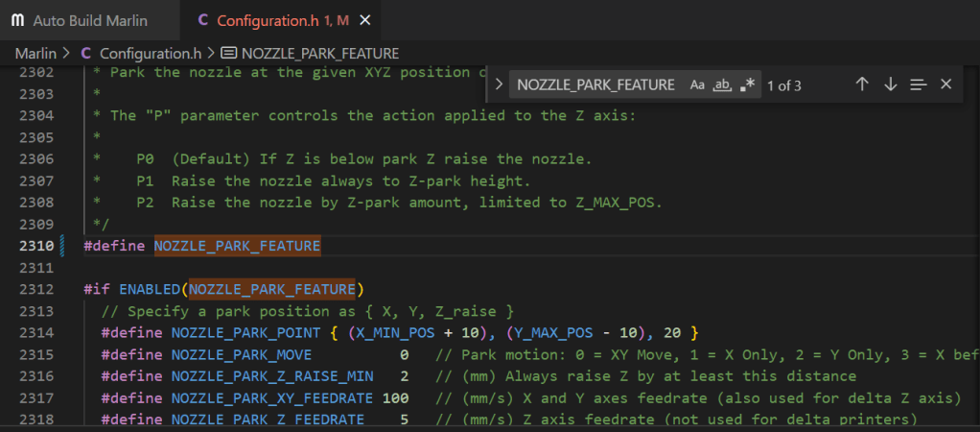Go to previous match arrow

[862, 84]
